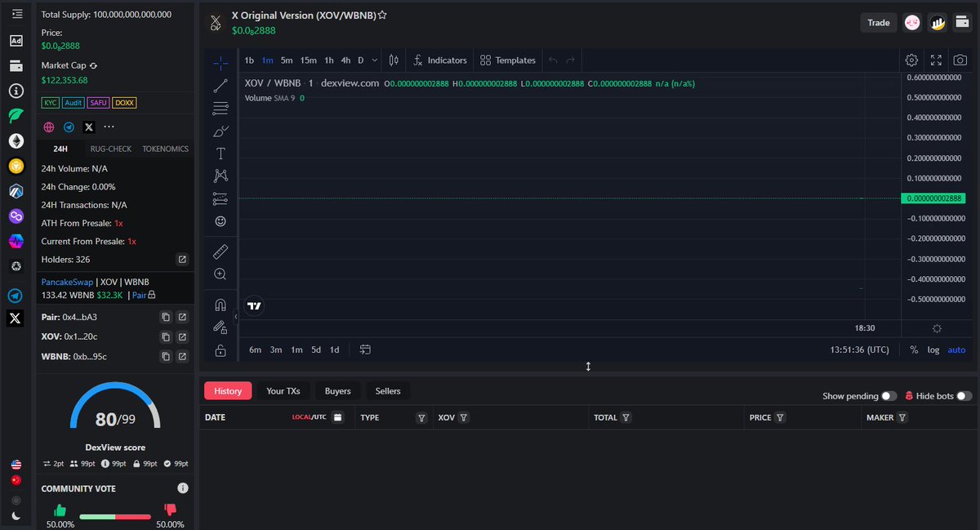Toggle magnet mode on chart

point(220,305)
